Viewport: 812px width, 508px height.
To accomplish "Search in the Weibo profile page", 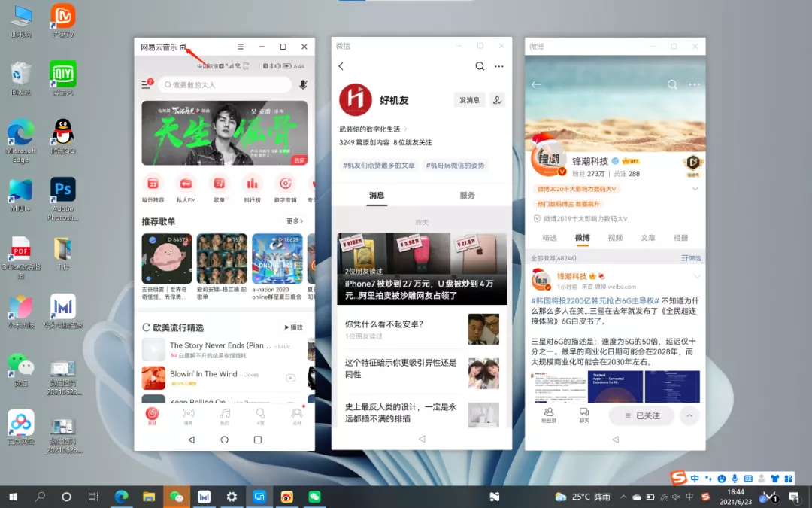I will point(672,84).
